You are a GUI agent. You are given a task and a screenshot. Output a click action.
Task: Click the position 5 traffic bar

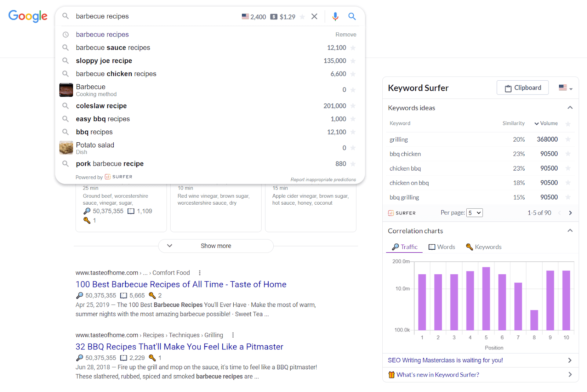486,298
